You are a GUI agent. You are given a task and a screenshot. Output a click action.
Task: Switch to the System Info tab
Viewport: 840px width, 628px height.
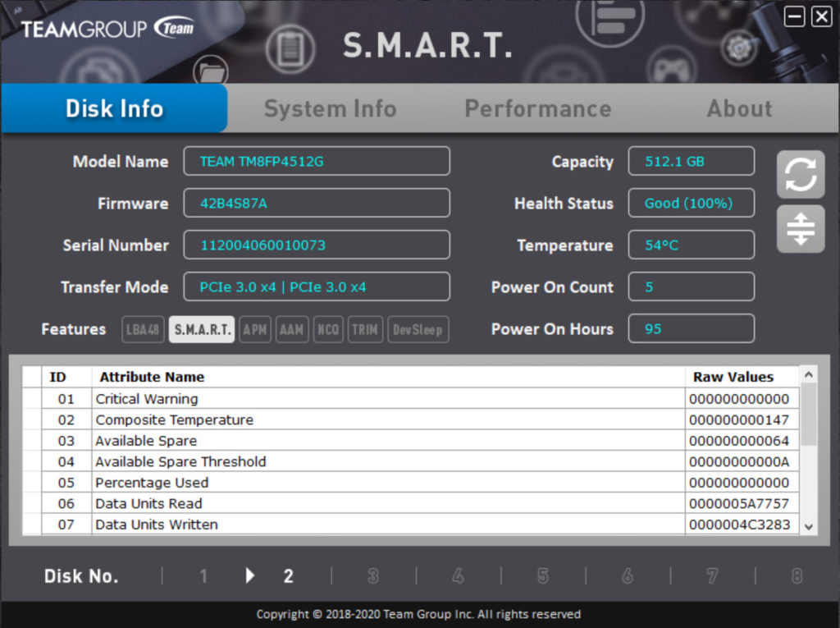pos(331,108)
